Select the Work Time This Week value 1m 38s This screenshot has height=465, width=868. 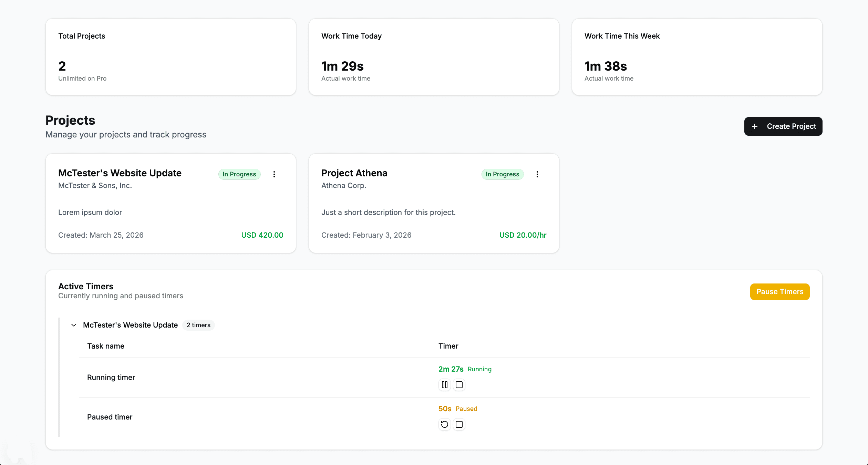click(606, 66)
